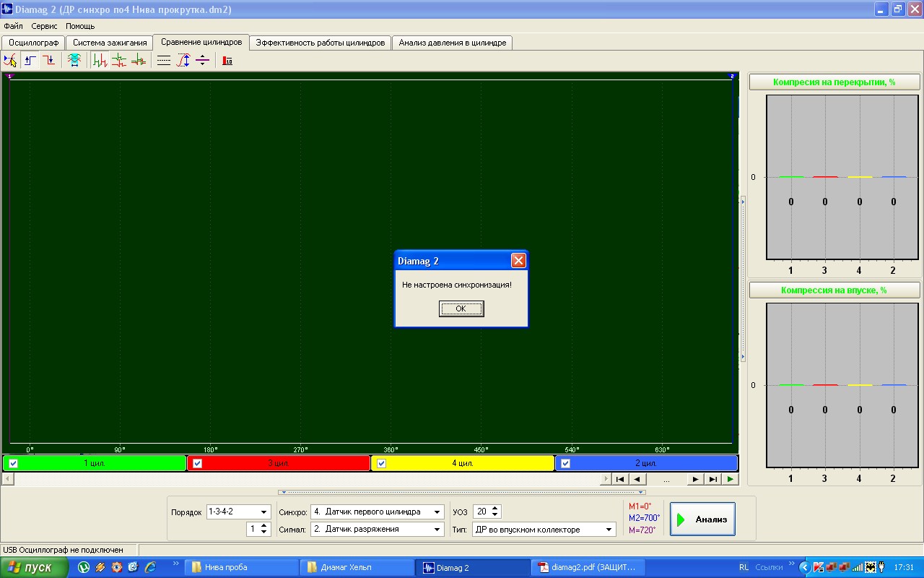
Task: Jump to last frame playback button
Action: 713,479
